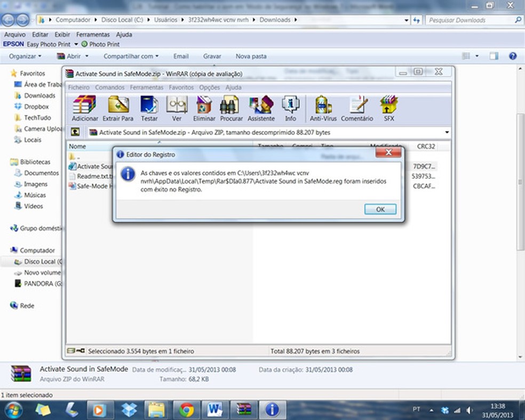Open Ficheiro menu in WinRAR
Image resolution: width=525 pixels, height=420 pixels.
coord(78,88)
